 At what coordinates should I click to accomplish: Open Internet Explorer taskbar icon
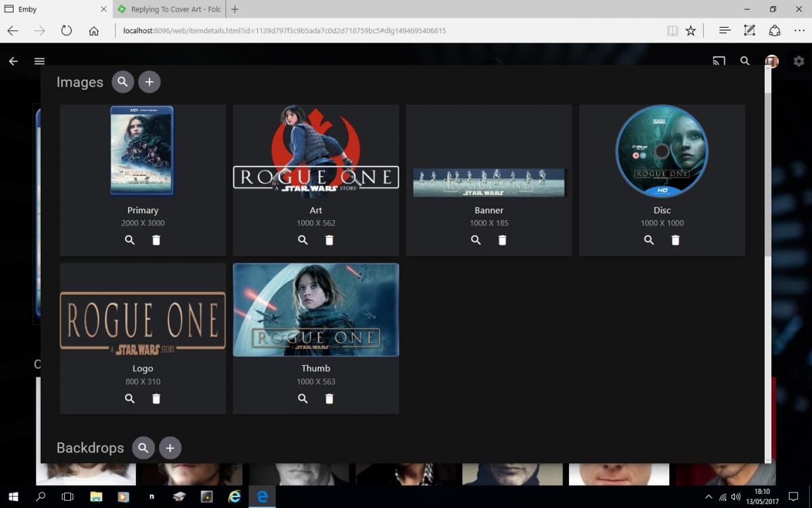(234, 496)
